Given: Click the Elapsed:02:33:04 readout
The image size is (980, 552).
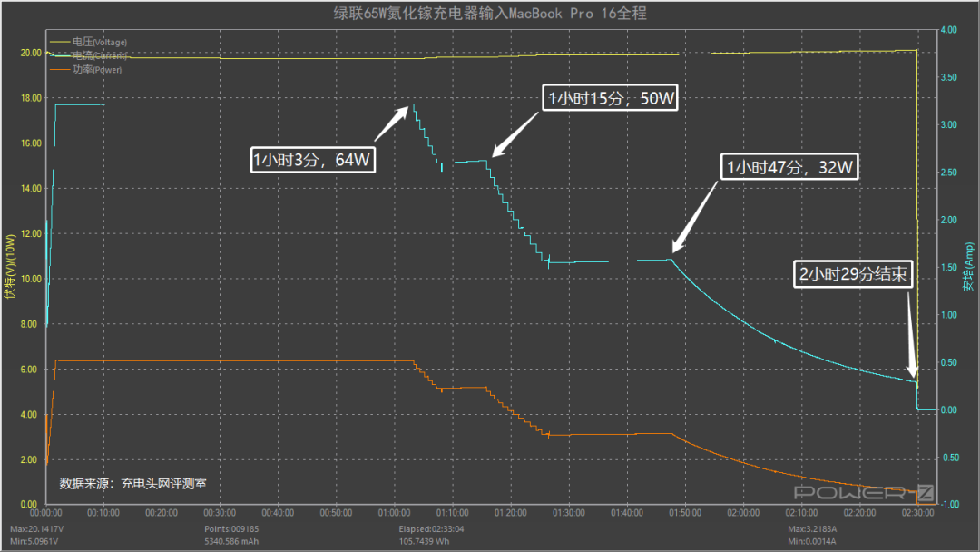Looking at the screenshot, I should click(431, 529).
